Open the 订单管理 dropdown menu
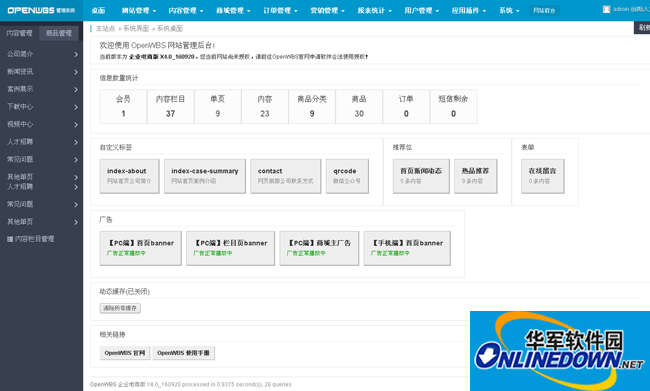The height and width of the screenshot is (391, 650). (x=280, y=10)
